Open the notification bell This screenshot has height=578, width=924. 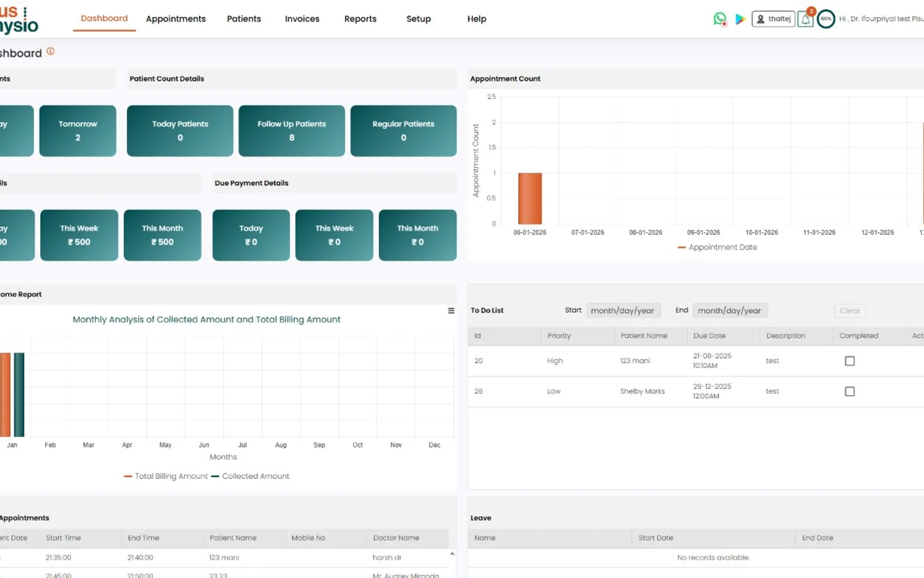[806, 19]
